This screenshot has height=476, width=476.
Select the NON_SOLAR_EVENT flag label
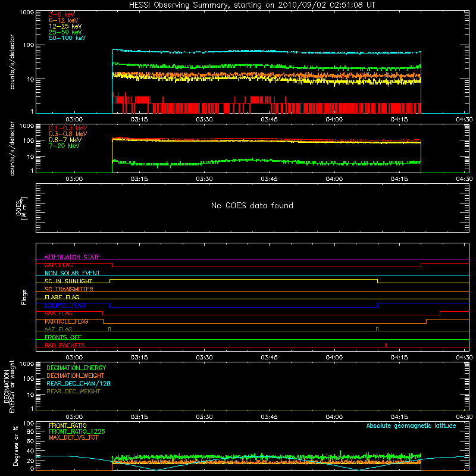(x=72, y=273)
